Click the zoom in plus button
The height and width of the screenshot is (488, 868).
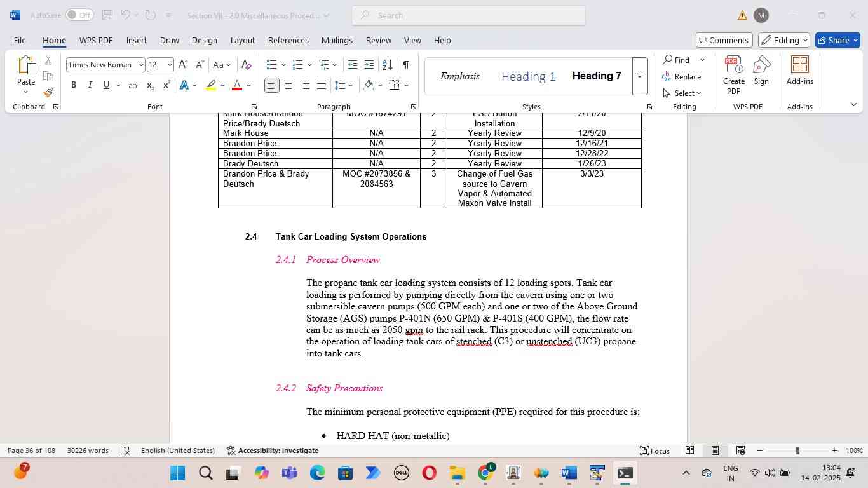[x=834, y=451]
